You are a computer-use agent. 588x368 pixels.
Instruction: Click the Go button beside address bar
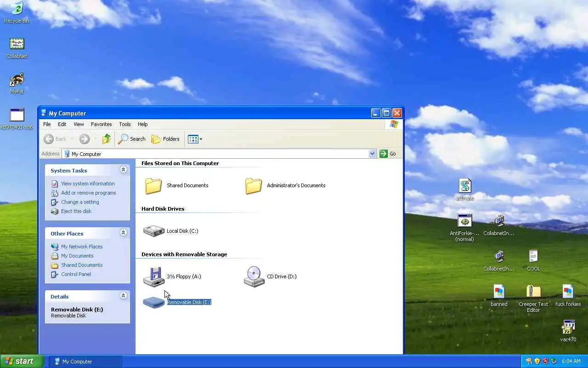pos(388,154)
